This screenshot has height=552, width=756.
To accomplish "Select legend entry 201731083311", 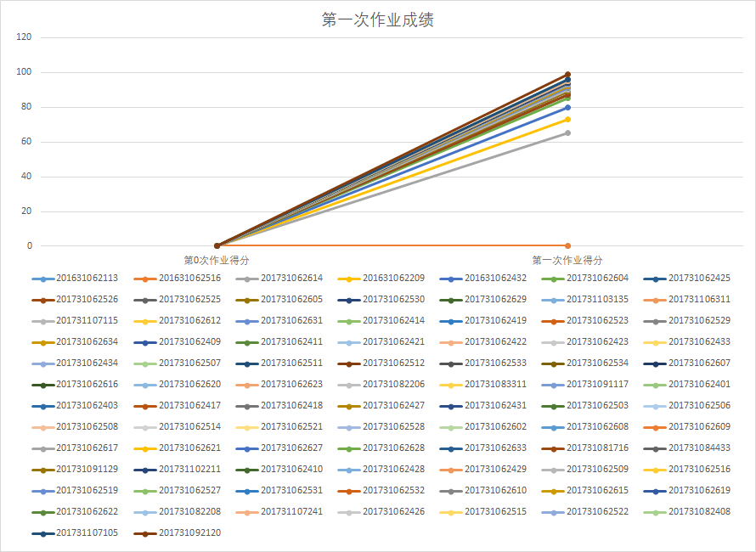I will (483, 384).
